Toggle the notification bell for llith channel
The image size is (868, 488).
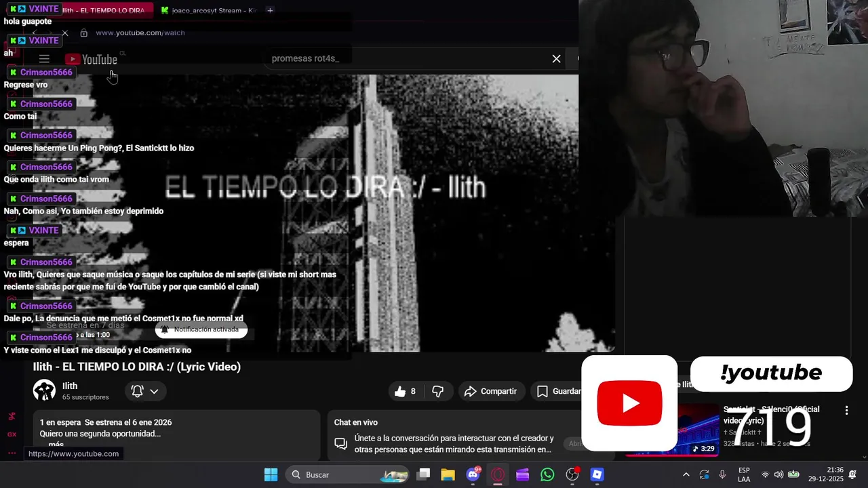pyautogui.click(x=137, y=391)
